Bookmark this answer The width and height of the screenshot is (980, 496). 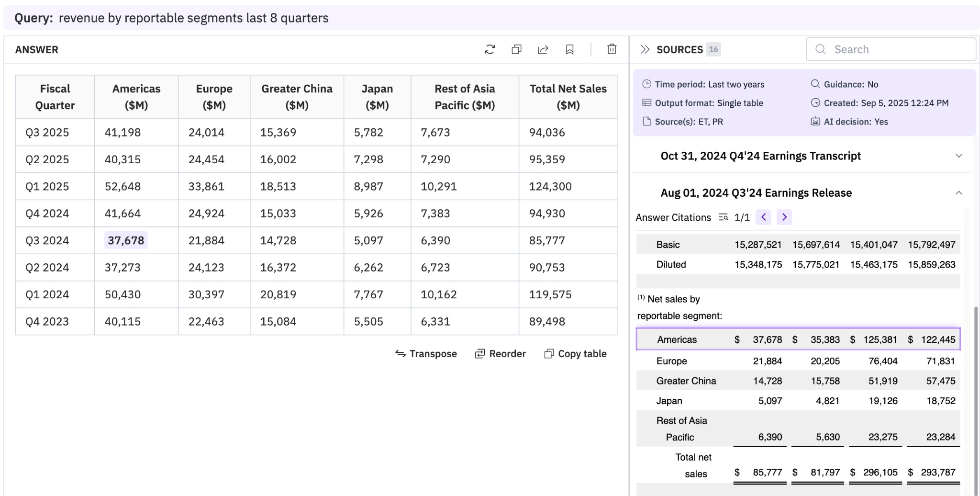[569, 49]
